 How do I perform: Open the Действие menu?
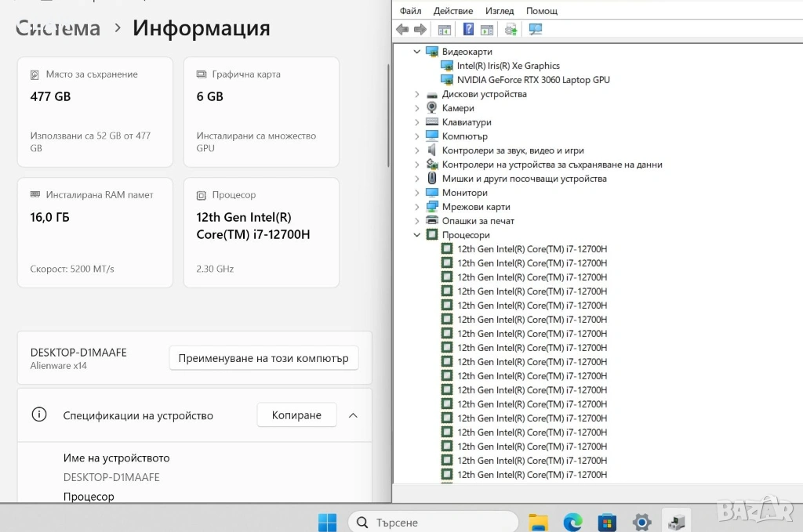[x=452, y=11]
